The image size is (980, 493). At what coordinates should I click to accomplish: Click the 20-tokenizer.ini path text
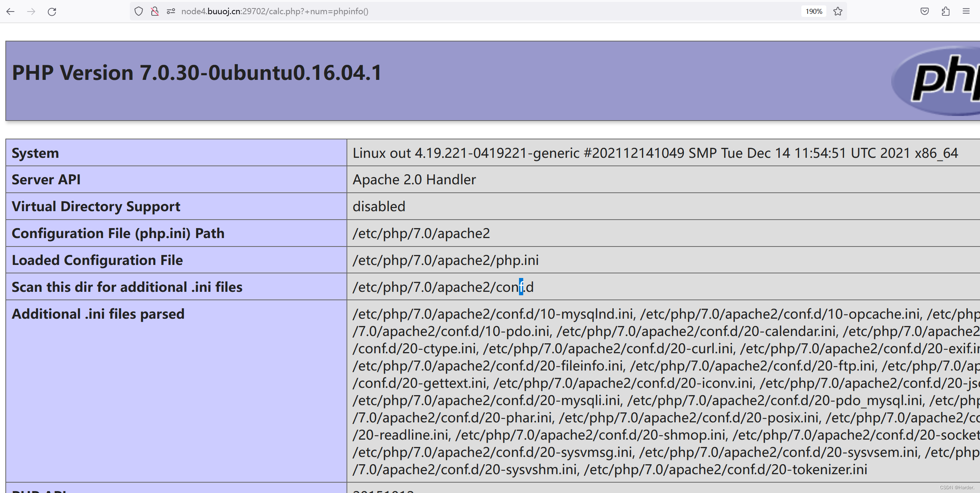click(725, 469)
